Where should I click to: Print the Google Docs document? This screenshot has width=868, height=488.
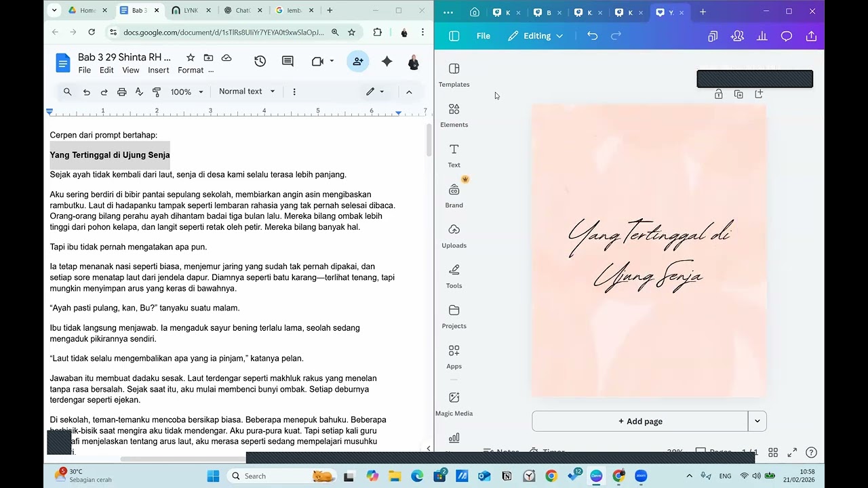point(121,91)
